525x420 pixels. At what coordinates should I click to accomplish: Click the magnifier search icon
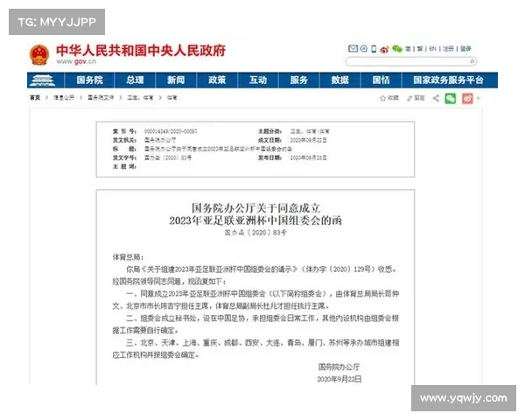point(472,61)
